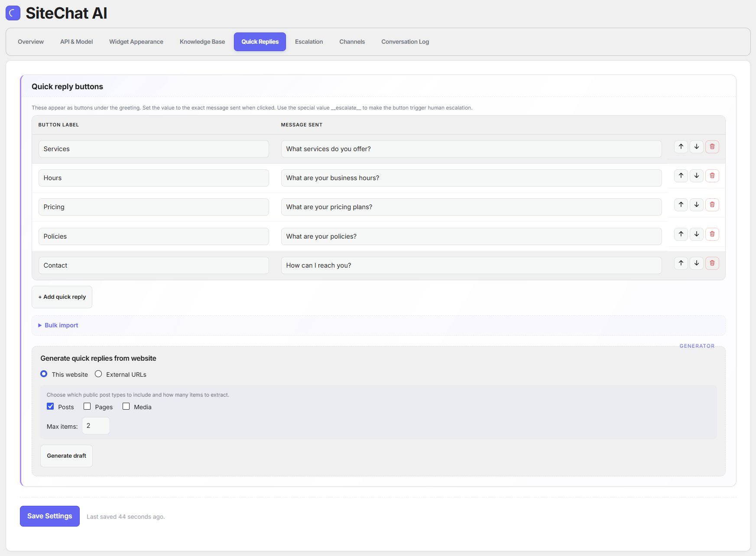Edit the Services button label field
The image size is (756, 556).
[x=154, y=149]
